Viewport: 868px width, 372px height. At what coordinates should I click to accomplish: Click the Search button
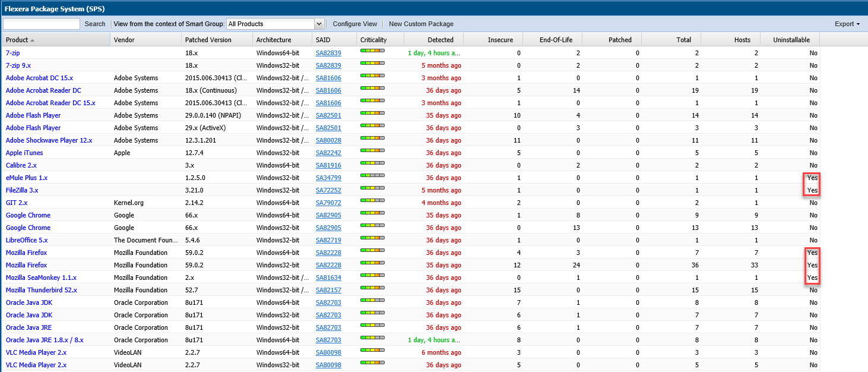click(x=95, y=24)
